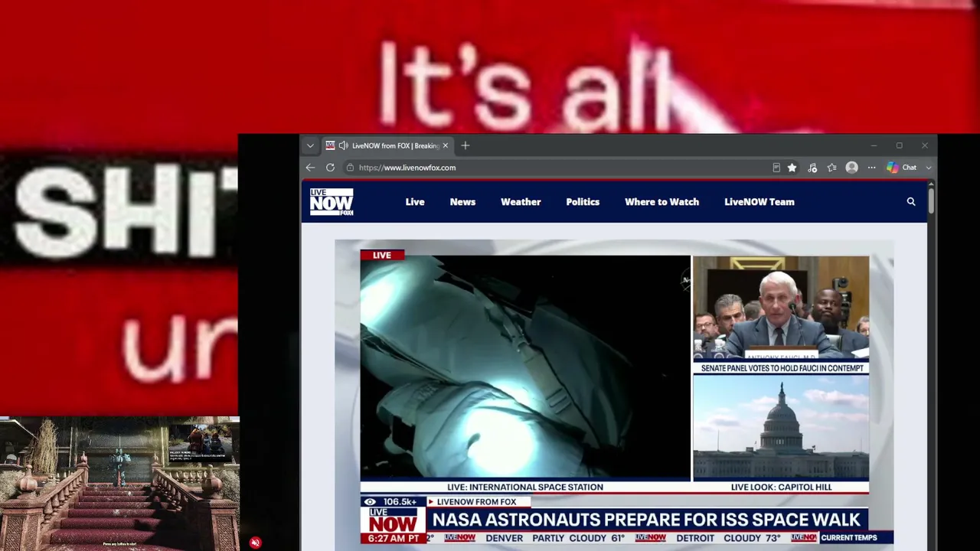Click the Capitol Hill live look feed
This screenshot has width=980, height=551.
point(781,428)
